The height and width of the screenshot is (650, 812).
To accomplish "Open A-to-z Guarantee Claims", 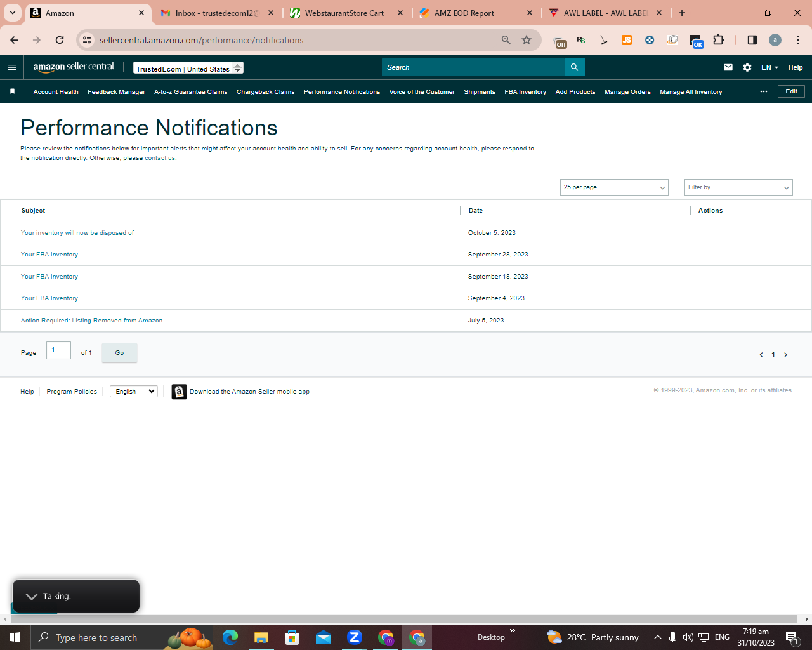I will 190,92.
